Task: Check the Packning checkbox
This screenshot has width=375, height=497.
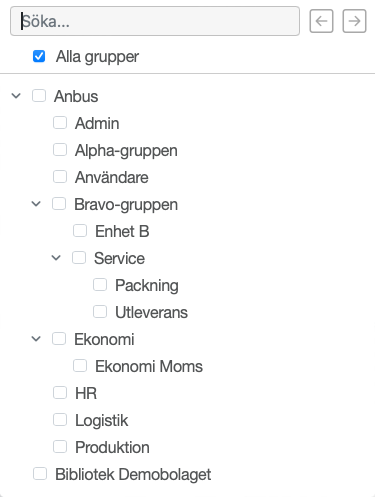Action: point(100,285)
